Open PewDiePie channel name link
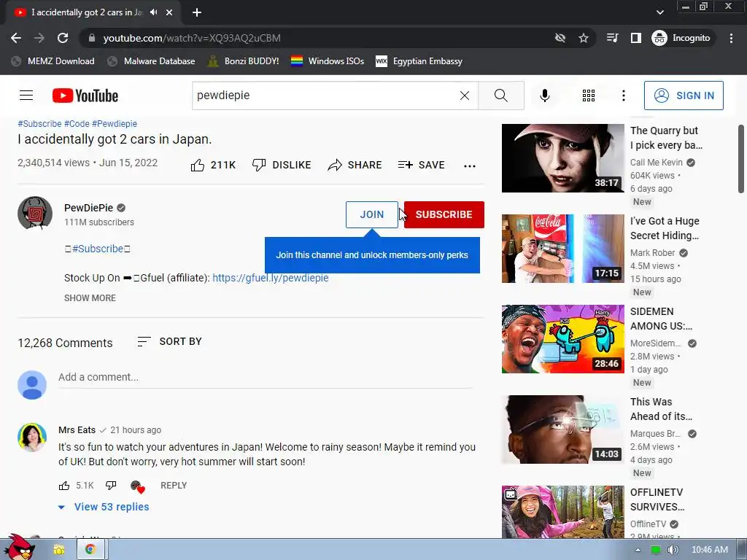Screen dimensions: 747x560 click(88, 208)
